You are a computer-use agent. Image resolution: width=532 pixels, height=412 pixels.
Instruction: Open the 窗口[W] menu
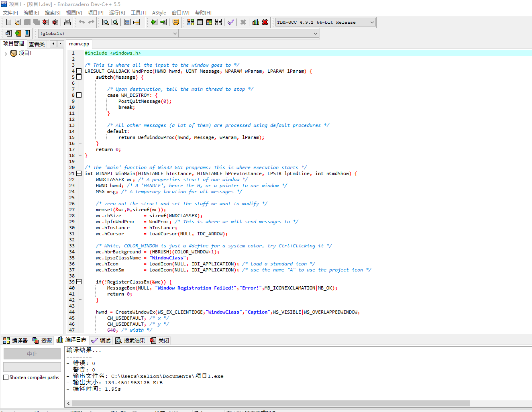[x=180, y=13]
